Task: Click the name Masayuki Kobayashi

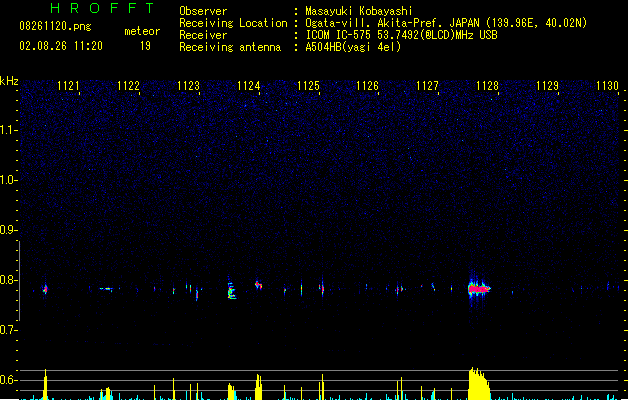Action: (x=359, y=11)
